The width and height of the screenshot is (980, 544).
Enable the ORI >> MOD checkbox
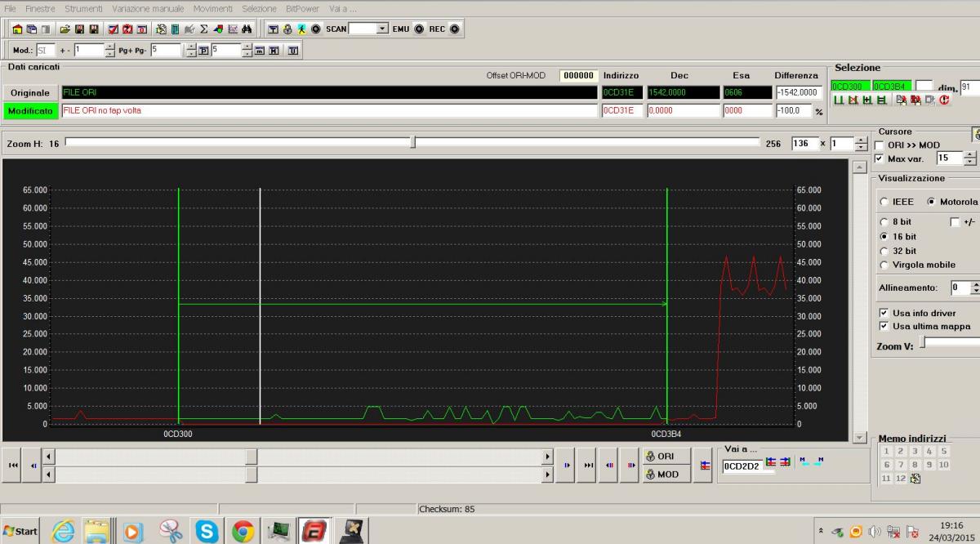(880, 145)
